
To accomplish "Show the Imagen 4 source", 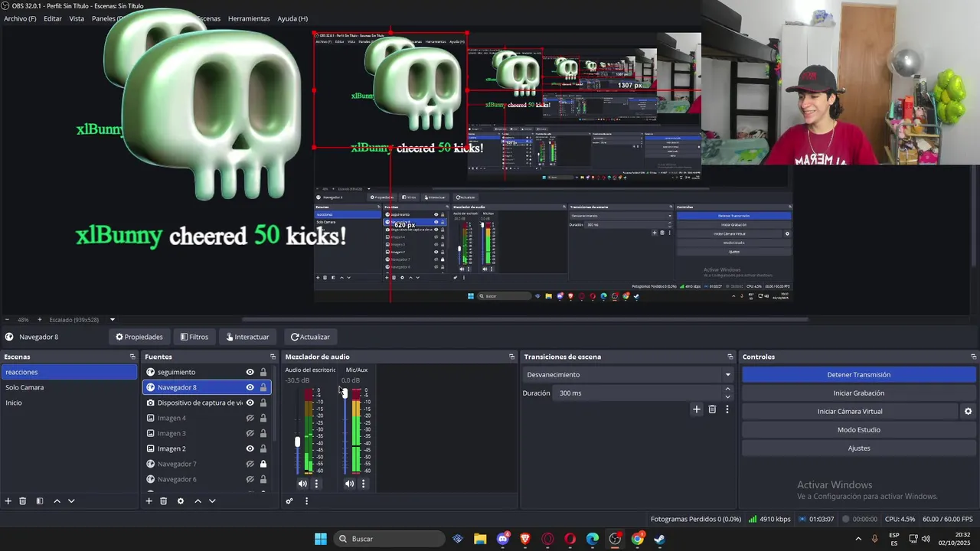I will pyautogui.click(x=250, y=418).
